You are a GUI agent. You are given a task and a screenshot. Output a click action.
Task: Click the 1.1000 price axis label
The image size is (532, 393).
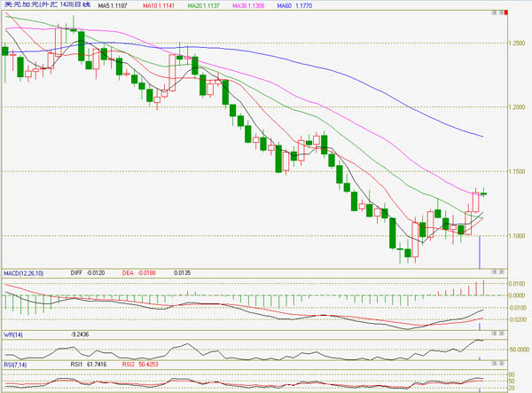pos(516,236)
